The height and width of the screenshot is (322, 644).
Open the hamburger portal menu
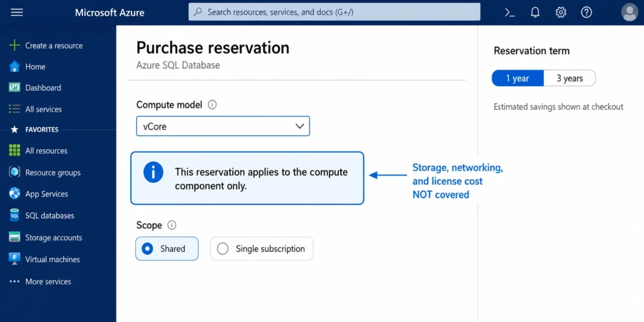coord(17,13)
